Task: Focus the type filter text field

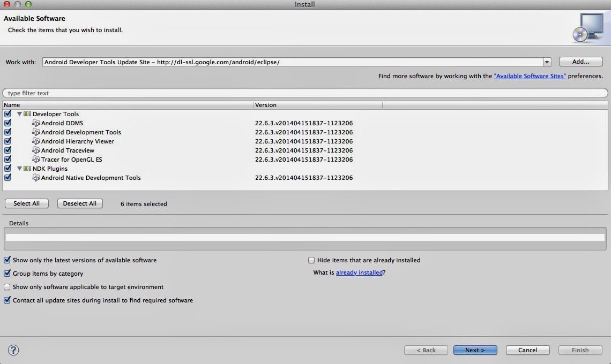Action: [x=305, y=93]
